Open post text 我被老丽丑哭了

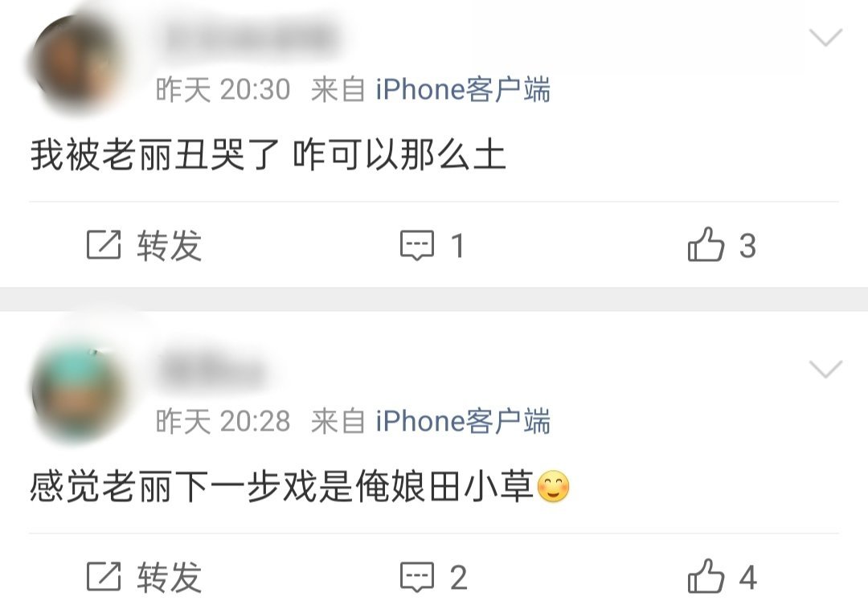[x=155, y=155]
